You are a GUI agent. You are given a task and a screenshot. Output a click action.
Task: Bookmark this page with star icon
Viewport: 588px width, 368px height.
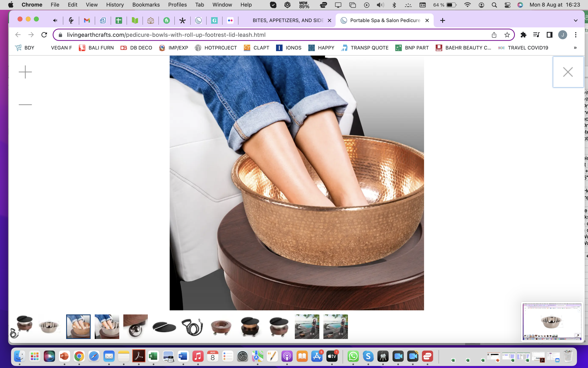[x=507, y=35]
